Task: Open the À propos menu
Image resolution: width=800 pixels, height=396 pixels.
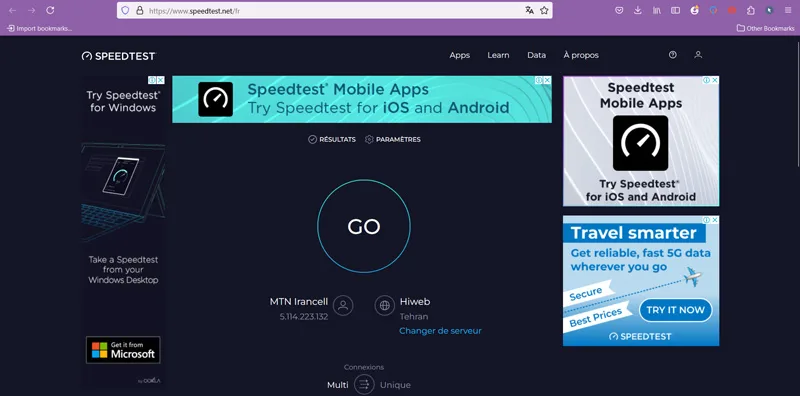Action: click(581, 55)
